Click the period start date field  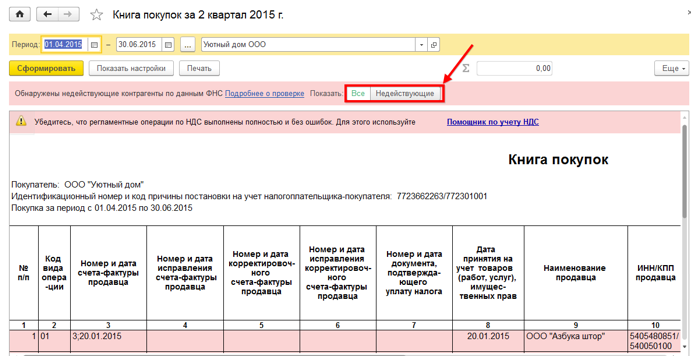coord(65,45)
